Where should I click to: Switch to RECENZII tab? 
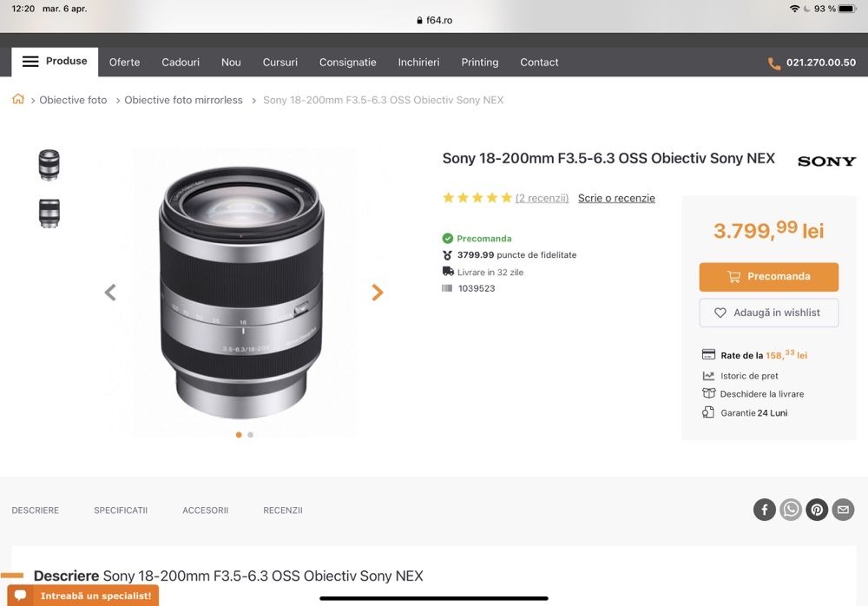pyautogui.click(x=283, y=510)
